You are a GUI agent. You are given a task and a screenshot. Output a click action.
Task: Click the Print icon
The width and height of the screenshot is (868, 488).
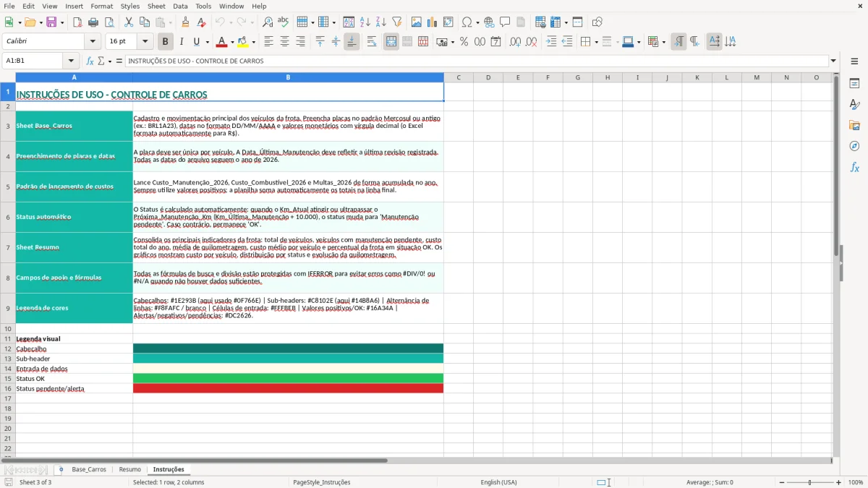(93, 22)
